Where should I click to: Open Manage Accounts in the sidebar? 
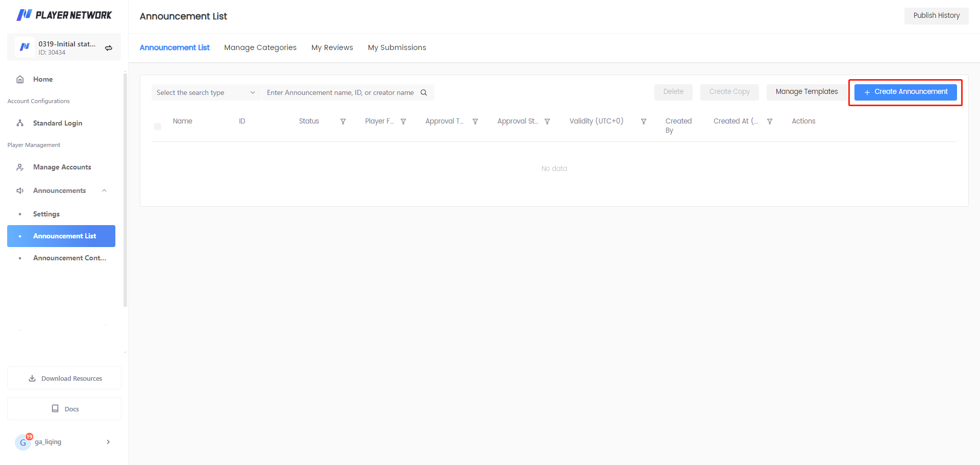point(62,167)
